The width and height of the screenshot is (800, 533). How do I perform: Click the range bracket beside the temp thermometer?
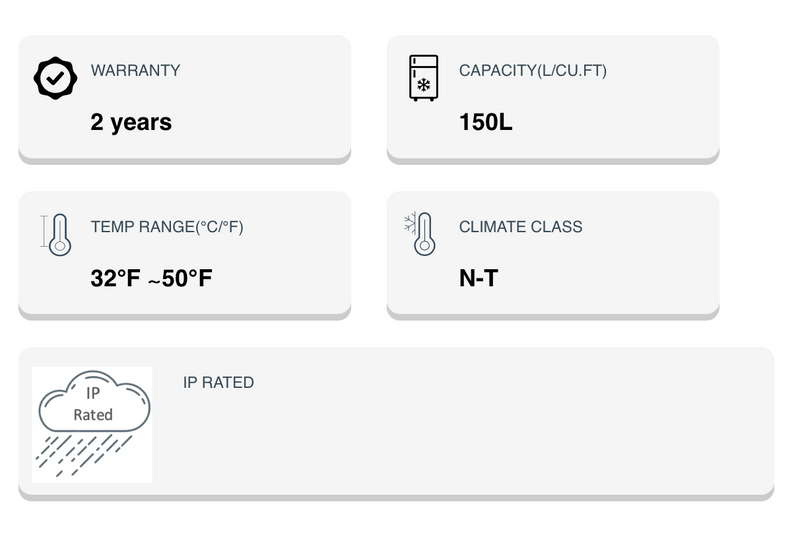coord(44,232)
